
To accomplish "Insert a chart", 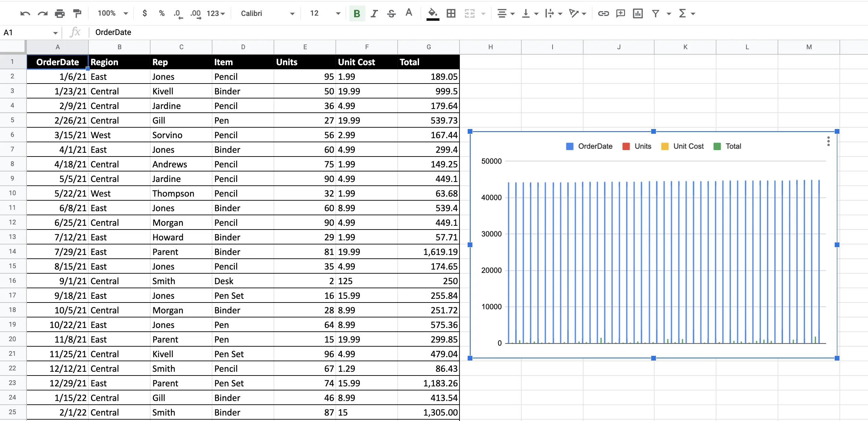I will coord(637,13).
